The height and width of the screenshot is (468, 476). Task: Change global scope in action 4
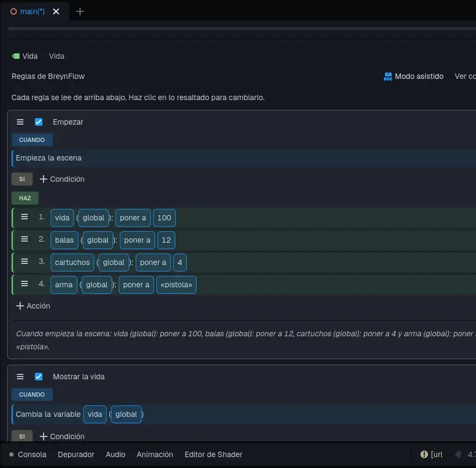pos(96,285)
